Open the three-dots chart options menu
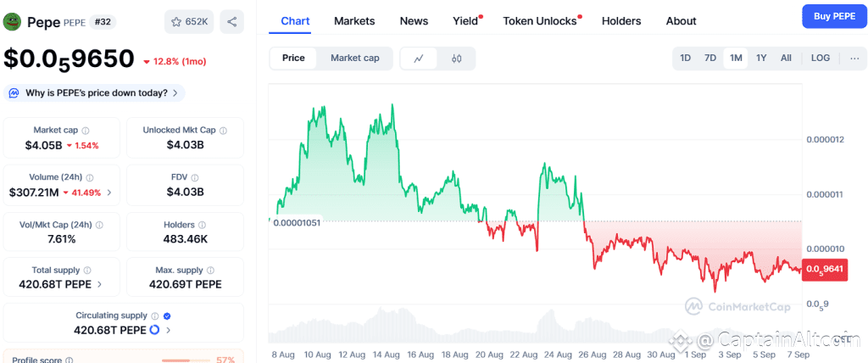Image resolution: width=868 pixels, height=363 pixels. tap(854, 59)
